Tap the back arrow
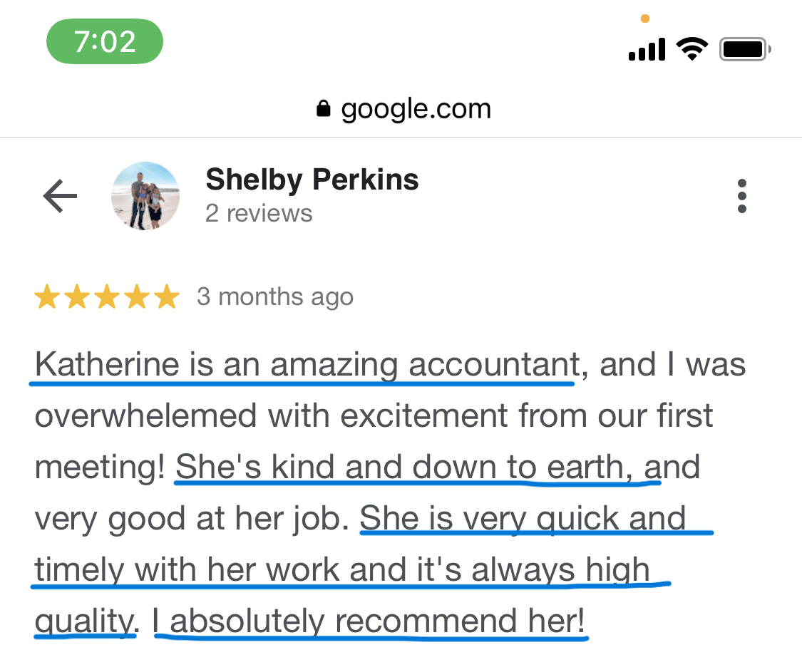The height and width of the screenshot is (672, 802). click(60, 196)
